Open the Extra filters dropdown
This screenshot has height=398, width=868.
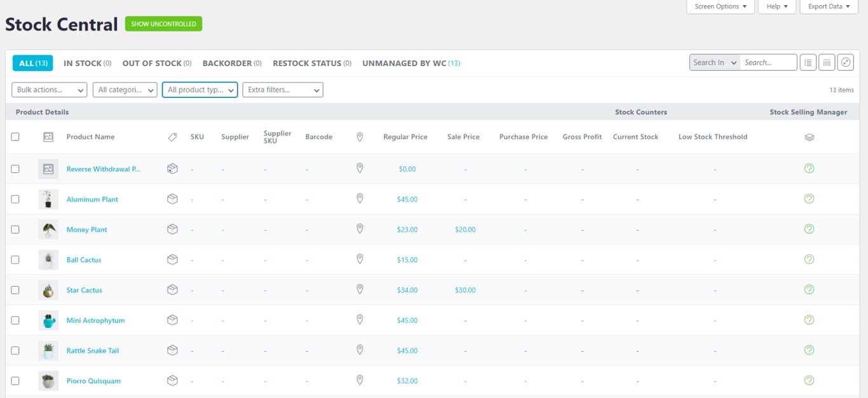click(283, 90)
